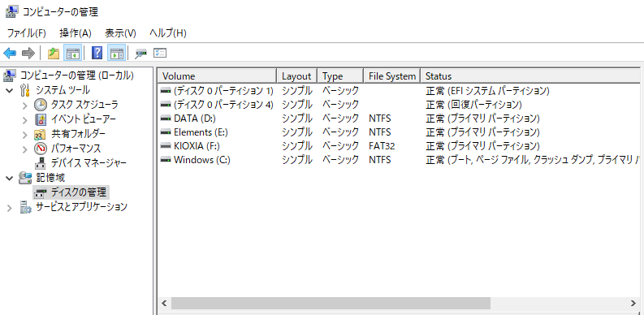Image resolution: width=644 pixels, height=315 pixels.
Task: Click the drive icon for Windows (C:)
Action: 166,160
